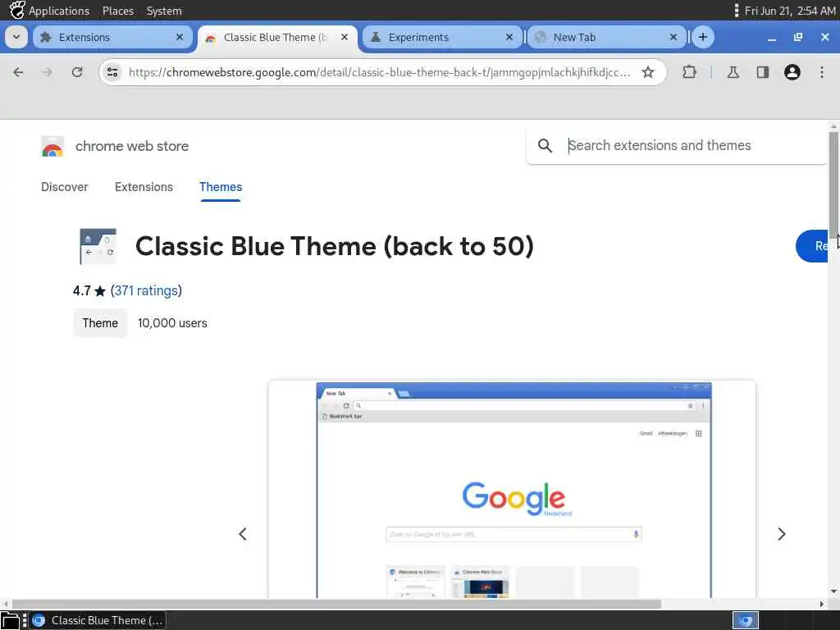Open the profile avatar menu
The image size is (840, 630).
(792, 72)
